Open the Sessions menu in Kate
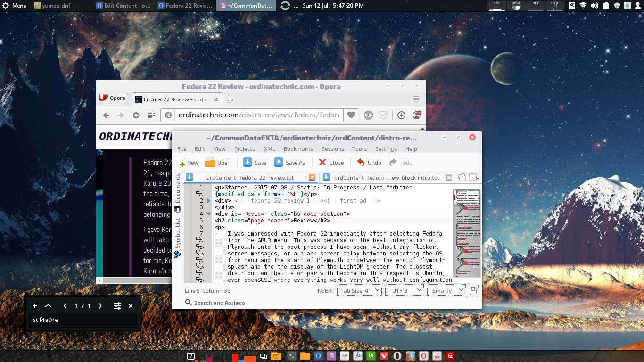The width and height of the screenshot is (644, 362). [332, 149]
